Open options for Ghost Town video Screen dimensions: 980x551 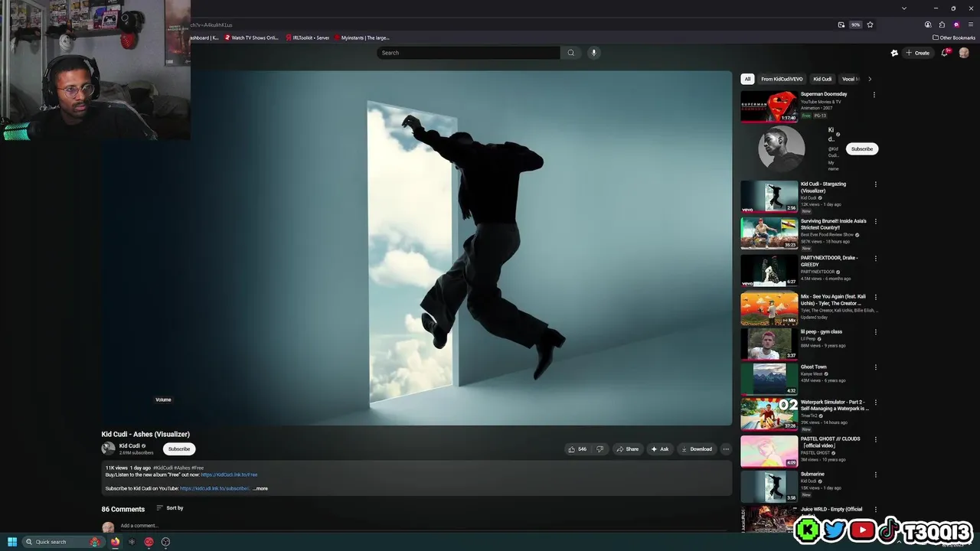click(875, 367)
